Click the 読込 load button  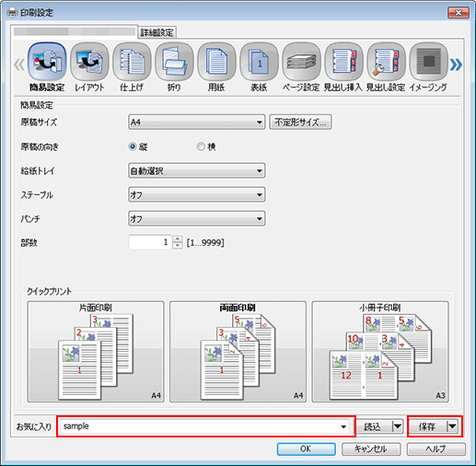pyautogui.click(x=373, y=426)
